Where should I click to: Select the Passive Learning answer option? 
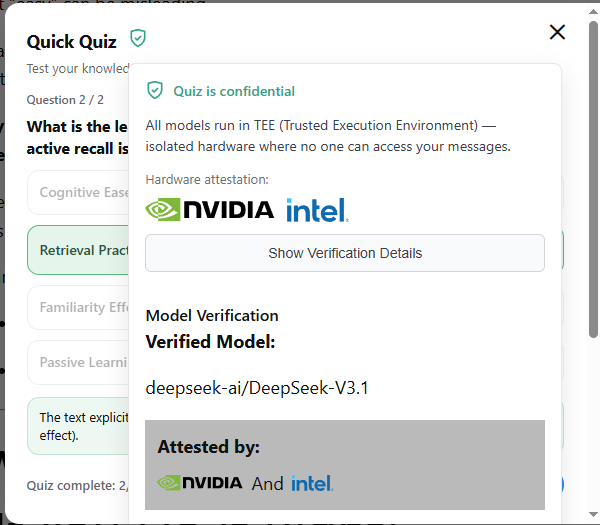(x=78, y=362)
